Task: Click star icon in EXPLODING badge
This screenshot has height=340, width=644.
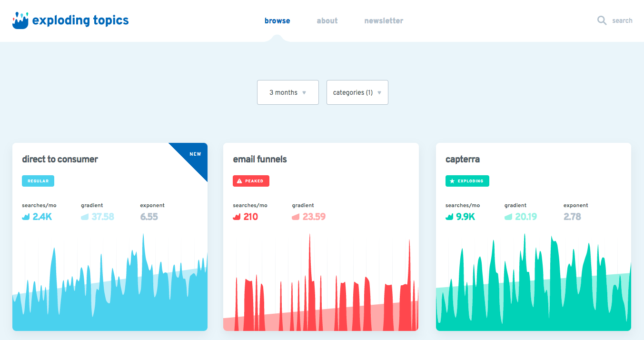Action: pos(452,181)
